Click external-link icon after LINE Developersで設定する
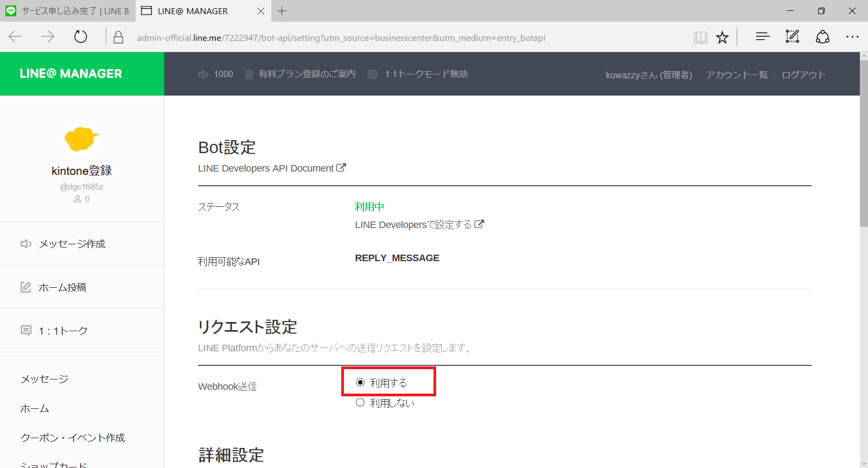The height and width of the screenshot is (468, 868). [x=479, y=224]
